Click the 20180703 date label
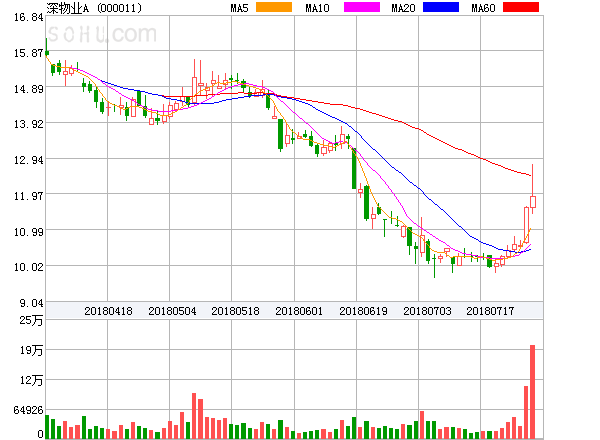This screenshot has width=600, height=440. [427, 311]
